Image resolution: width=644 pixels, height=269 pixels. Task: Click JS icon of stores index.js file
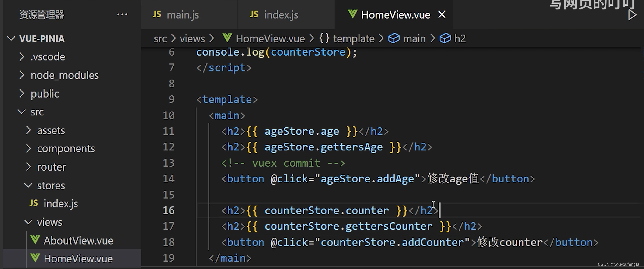pyautogui.click(x=34, y=203)
